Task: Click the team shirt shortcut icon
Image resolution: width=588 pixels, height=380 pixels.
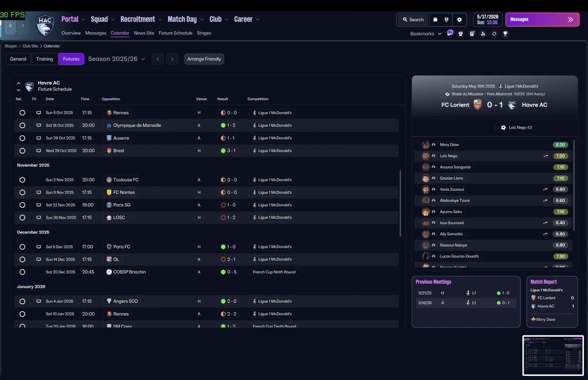Action: 461,34
